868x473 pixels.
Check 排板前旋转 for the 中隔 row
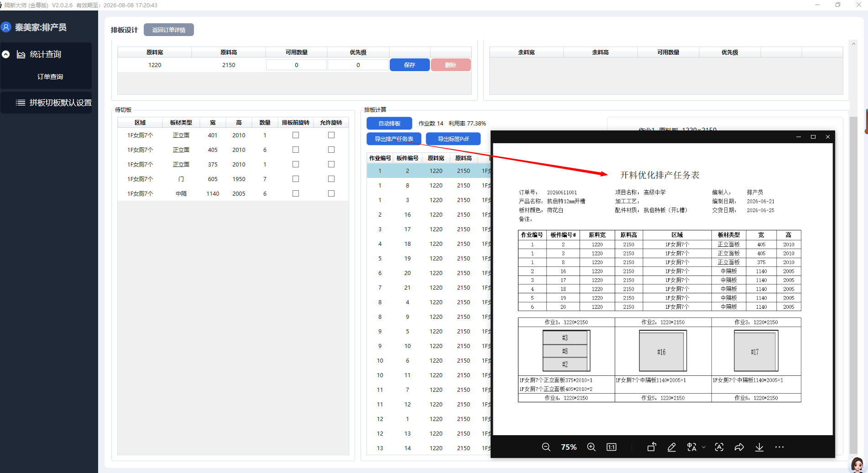pos(296,193)
